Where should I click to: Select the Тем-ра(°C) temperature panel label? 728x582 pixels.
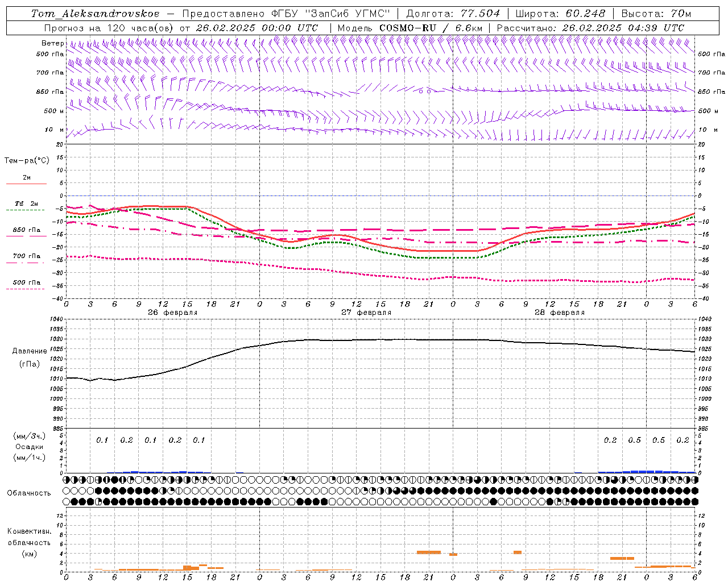point(27,160)
